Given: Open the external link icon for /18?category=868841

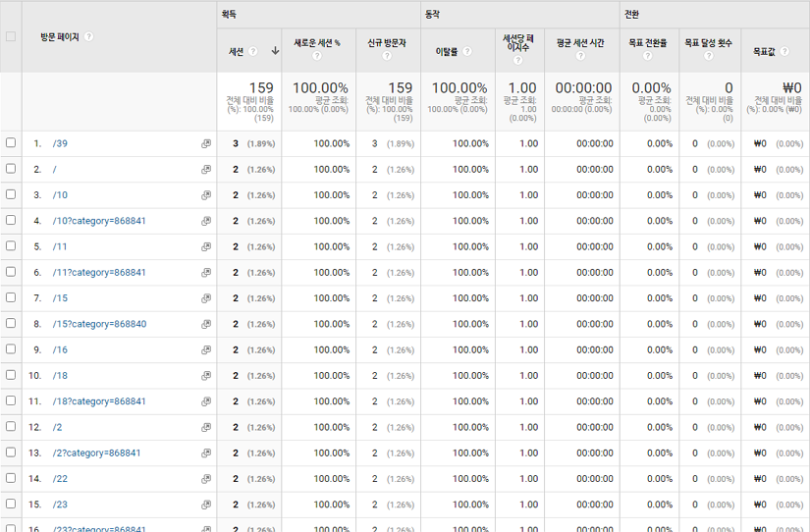Looking at the screenshot, I should pos(206,401).
